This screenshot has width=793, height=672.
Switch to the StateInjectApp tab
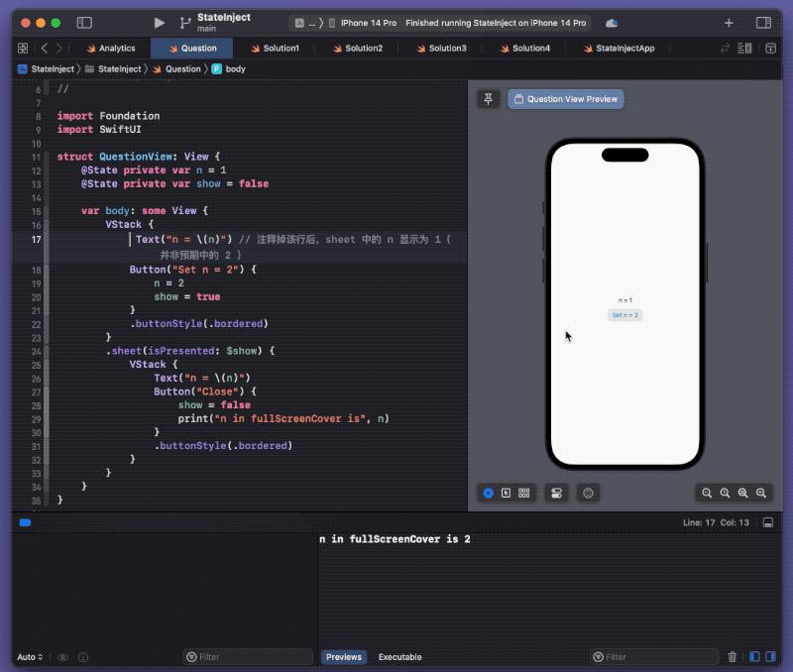point(619,48)
